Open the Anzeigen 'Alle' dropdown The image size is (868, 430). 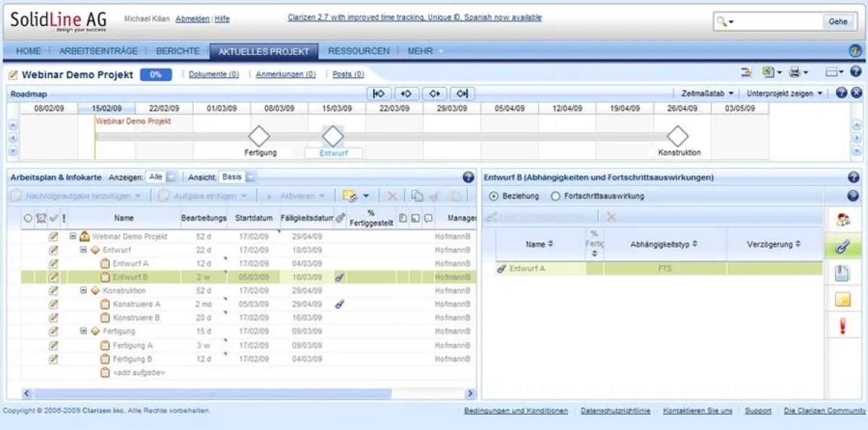[171, 177]
